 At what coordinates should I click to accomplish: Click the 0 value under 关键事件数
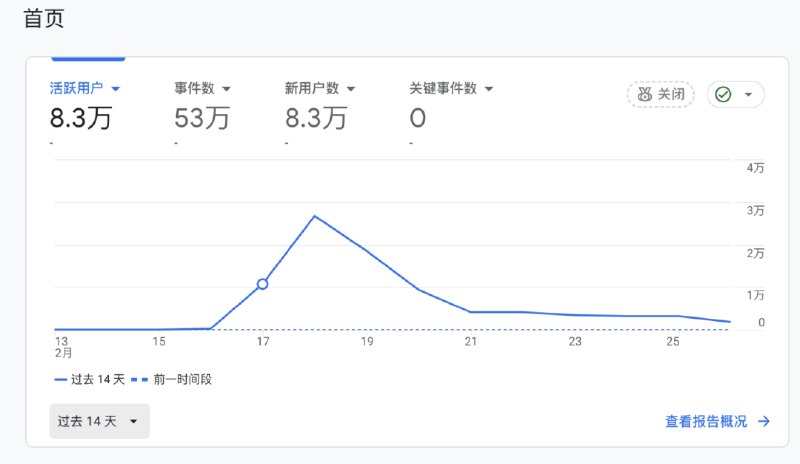(x=417, y=118)
